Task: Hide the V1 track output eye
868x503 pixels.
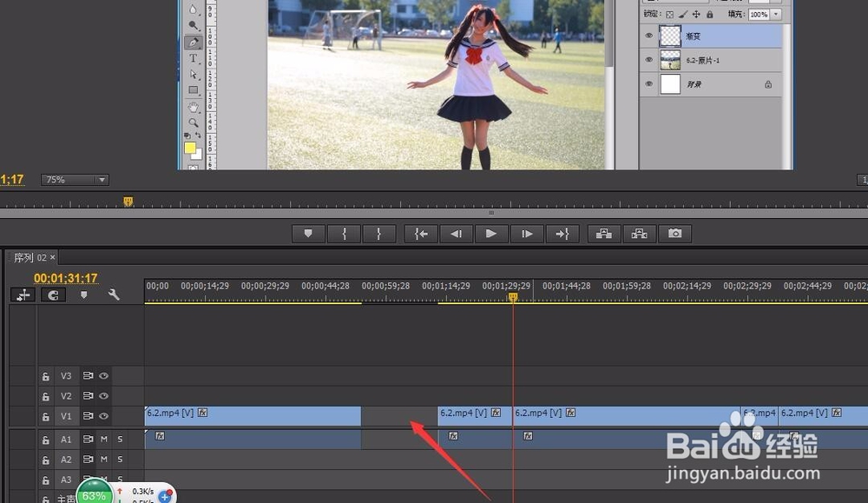Action: point(103,416)
